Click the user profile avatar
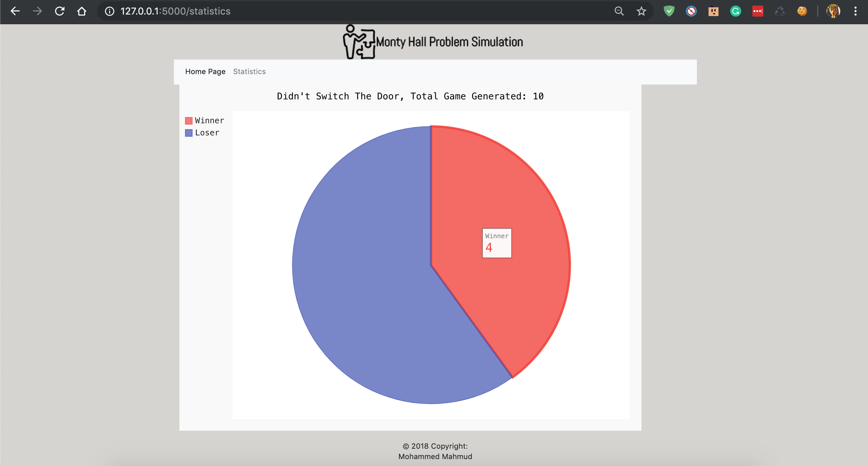 click(833, 11)
